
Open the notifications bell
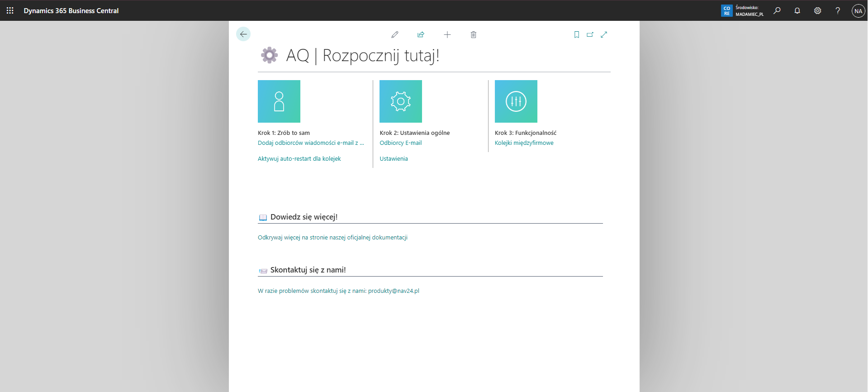point(797,10)
